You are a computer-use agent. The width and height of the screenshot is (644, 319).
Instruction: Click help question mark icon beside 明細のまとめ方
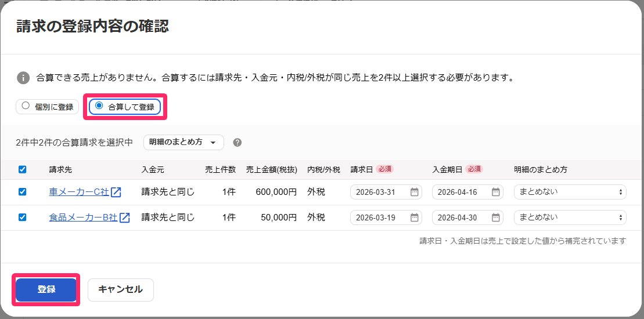pos(237,143)
